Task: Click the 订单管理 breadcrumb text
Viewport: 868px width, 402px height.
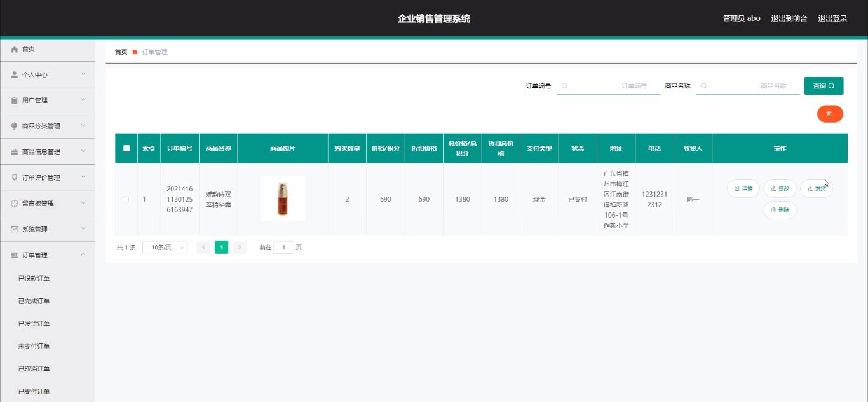Action: point(155,52)
